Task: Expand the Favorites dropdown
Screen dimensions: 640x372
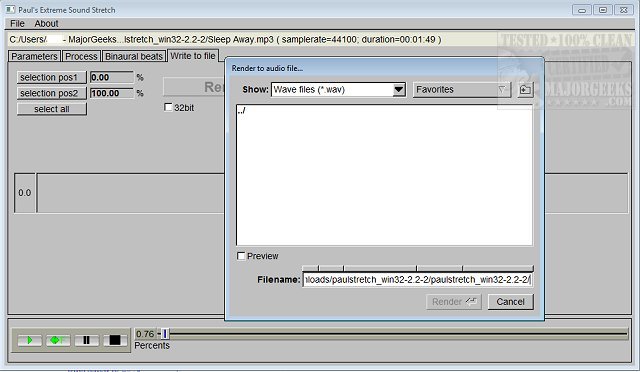Action: pyautogui.click(x=462, y=89)
